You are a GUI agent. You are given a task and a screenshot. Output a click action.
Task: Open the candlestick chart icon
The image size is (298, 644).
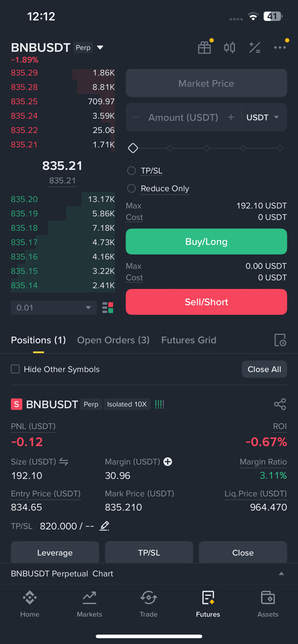[230, 47]
